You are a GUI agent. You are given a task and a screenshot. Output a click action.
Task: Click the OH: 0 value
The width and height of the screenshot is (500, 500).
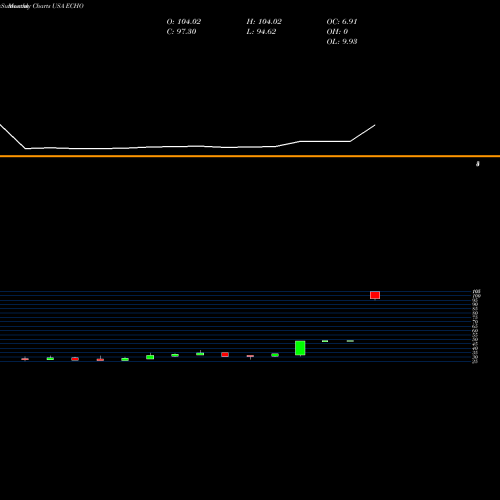[337, 32]
